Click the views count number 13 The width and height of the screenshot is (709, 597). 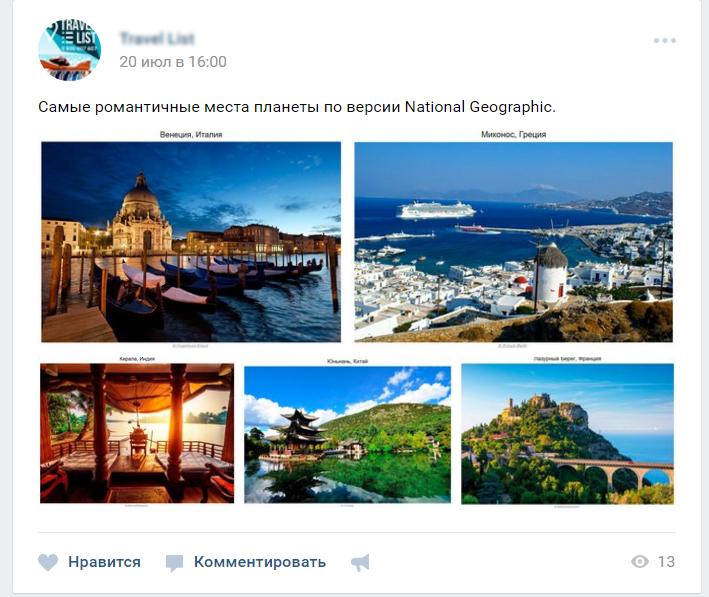pyautogui.click(x=666, y=562)
